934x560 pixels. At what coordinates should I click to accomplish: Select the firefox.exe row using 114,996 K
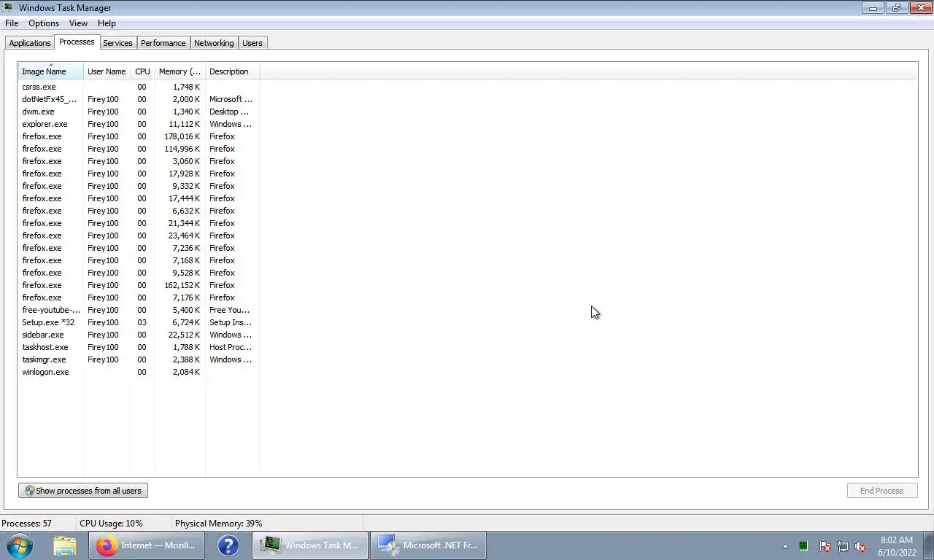click(x=139, y=149)
